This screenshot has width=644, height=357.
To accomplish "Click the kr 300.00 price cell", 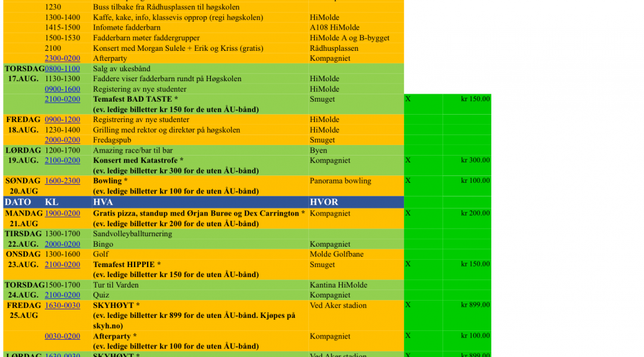I will [x=475, y=161].
